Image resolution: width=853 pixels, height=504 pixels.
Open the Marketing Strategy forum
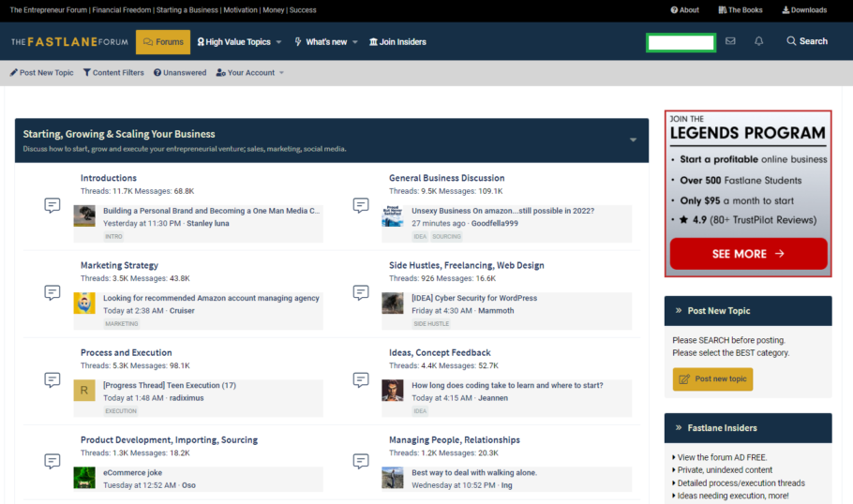(x=119, y=265)
